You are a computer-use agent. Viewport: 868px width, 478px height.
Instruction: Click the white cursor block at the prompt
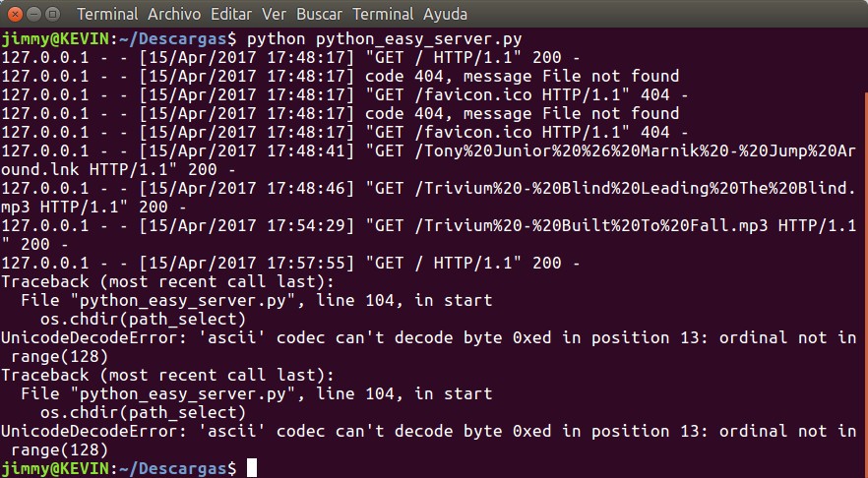click(x=252, y=469)
